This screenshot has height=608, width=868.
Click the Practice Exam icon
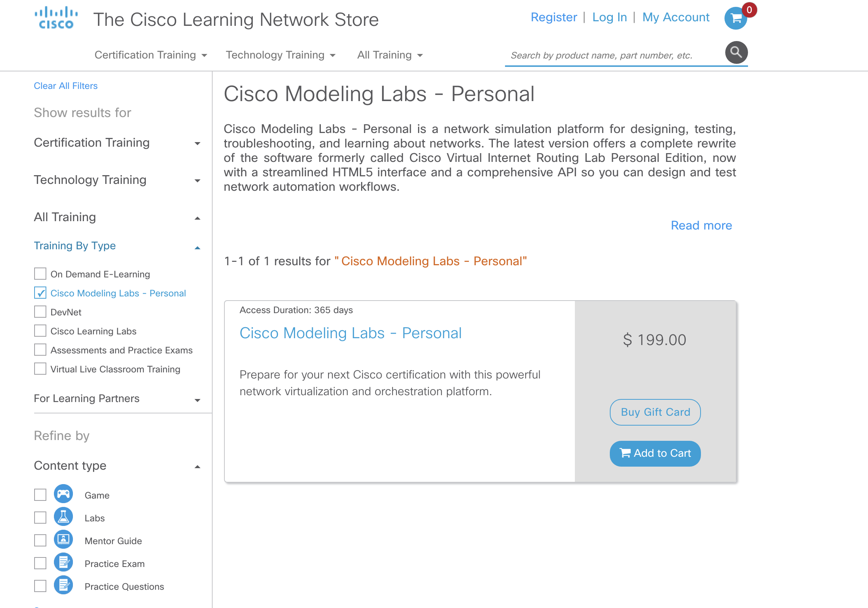63,563
